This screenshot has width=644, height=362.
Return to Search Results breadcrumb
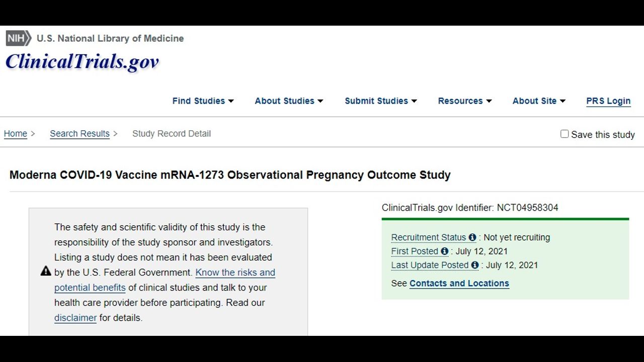click(x=79, y=134)
